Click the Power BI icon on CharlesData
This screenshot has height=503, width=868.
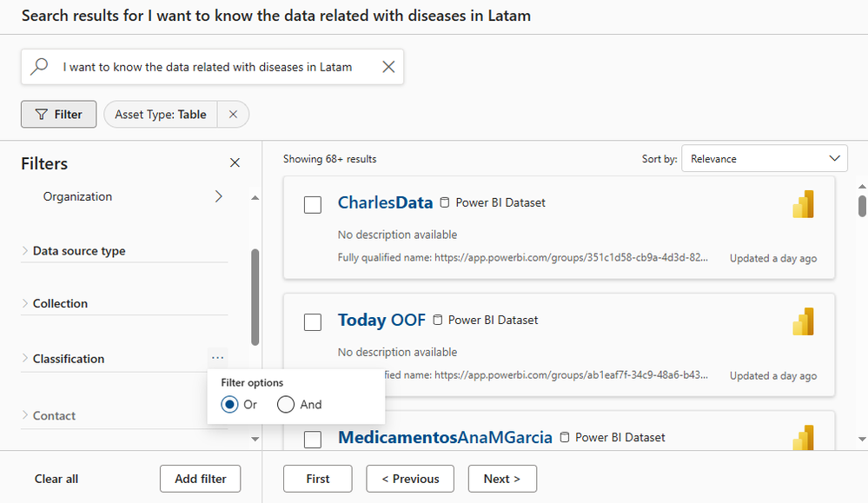coord(803,203)
